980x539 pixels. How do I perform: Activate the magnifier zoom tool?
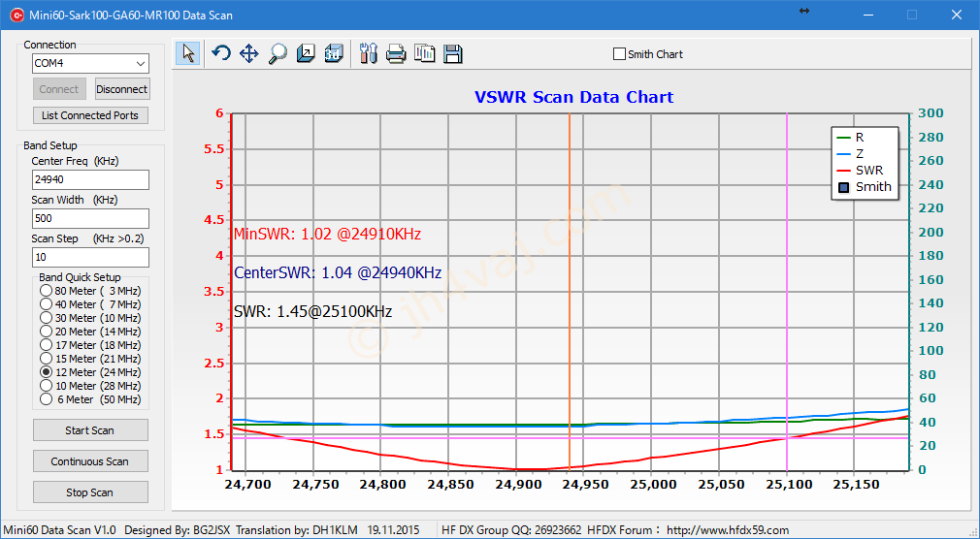pyautogui.click(x=278, y=53)
